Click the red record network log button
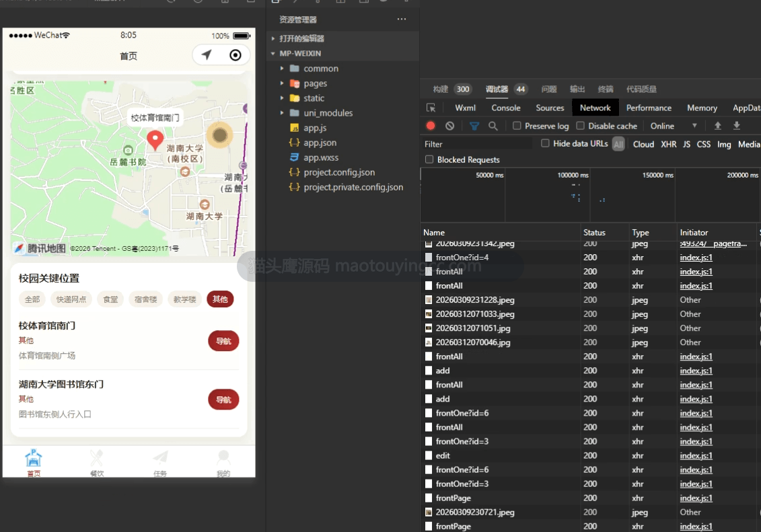 431,126
